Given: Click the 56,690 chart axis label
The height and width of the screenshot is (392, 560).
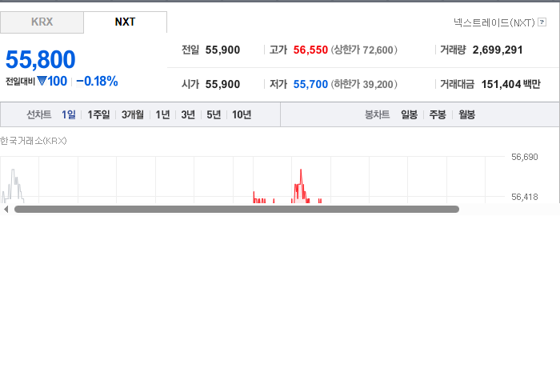Looking at the screenshot, I should (524, 157).
